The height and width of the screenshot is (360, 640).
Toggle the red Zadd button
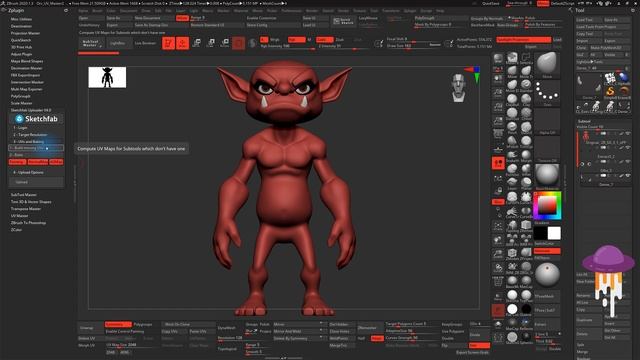click(x=324, y=40)
